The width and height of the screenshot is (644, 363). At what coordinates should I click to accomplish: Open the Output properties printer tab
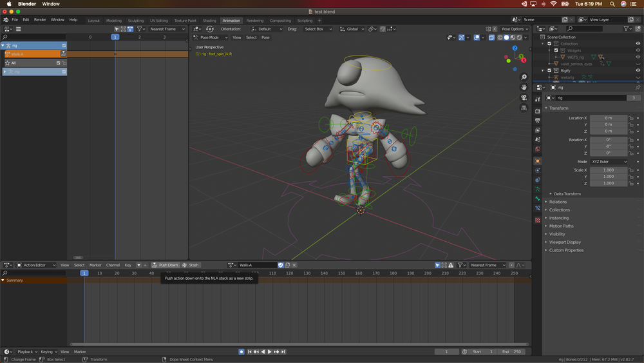538,121
